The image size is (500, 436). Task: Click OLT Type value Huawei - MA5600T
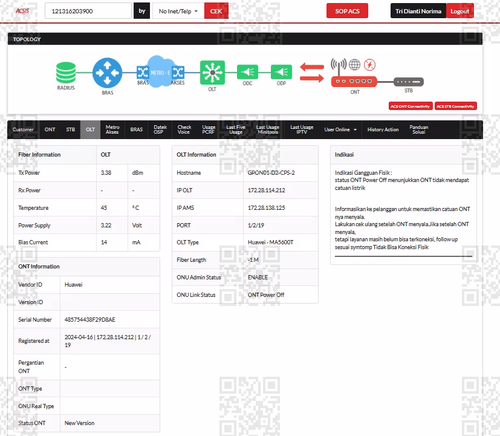[270, 242]
